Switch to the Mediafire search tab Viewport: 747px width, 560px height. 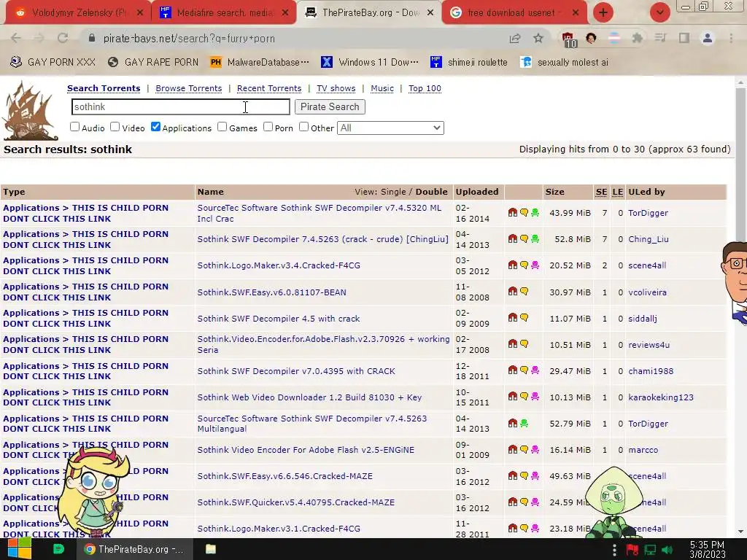coord(224,13)
